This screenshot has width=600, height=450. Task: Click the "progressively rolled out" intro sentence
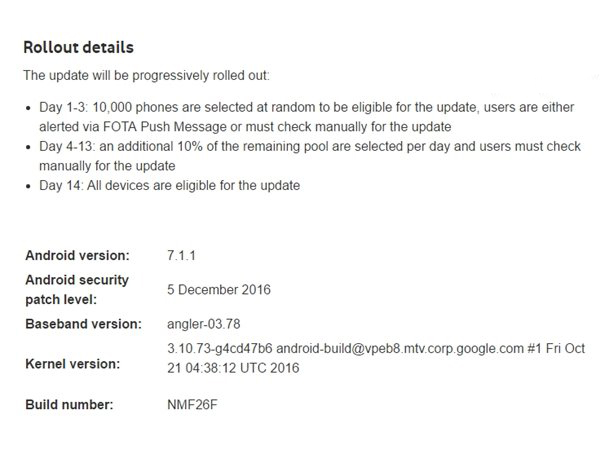pyautogui.click(x=146, y=75)
